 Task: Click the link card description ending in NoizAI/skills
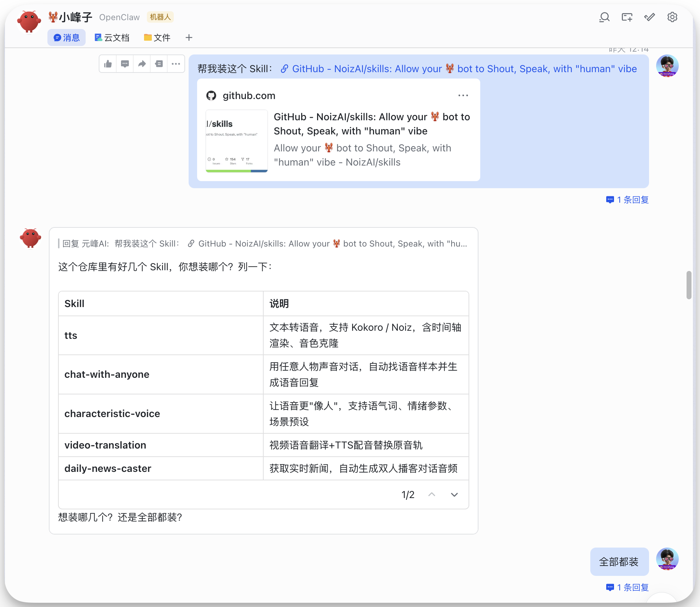(363, 155)
